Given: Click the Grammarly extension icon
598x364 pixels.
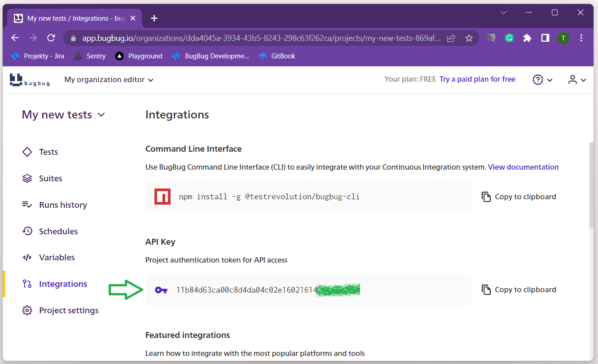Looking at the screenshot, I should 509,38.
